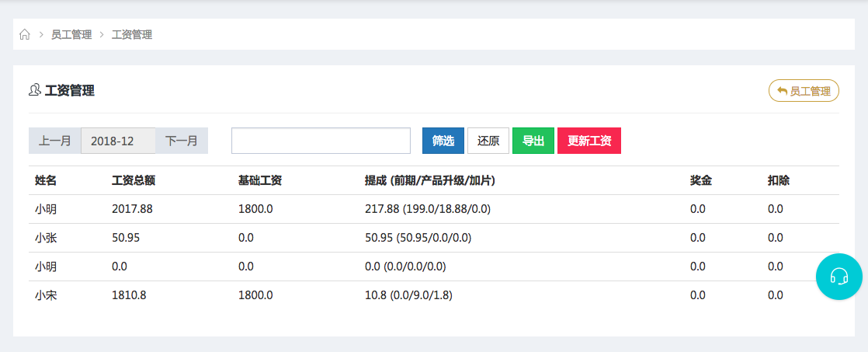Click the 工资总额 column header
This screenshot has height=352, width=868.
pos(134,180)
